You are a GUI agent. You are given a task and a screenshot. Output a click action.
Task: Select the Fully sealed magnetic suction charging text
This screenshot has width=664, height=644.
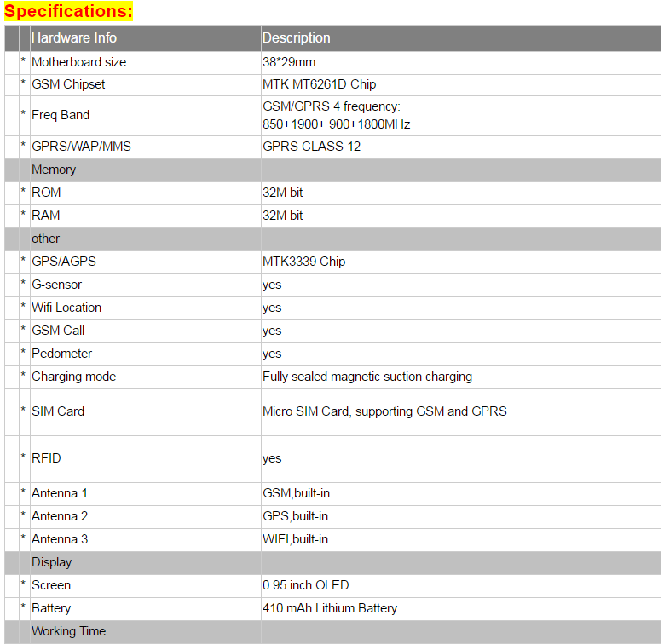(367, 377)
